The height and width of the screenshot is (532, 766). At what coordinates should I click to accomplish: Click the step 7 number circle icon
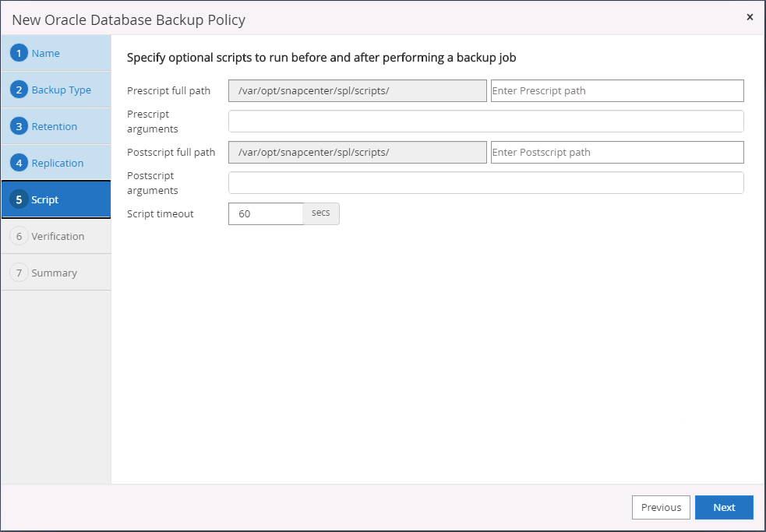(x=19, y=273)
